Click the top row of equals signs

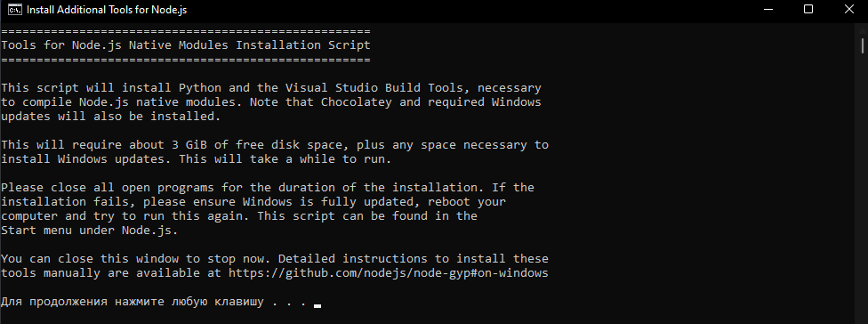(186, 31)
